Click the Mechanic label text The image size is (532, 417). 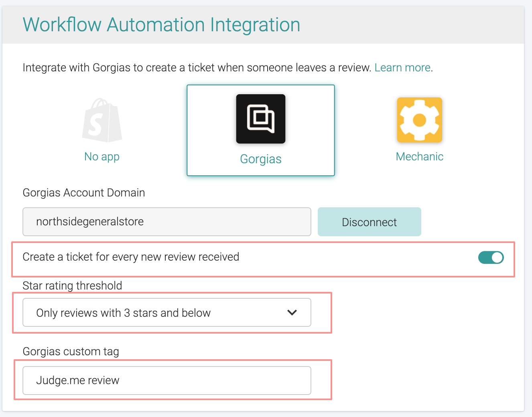point(420,156)
